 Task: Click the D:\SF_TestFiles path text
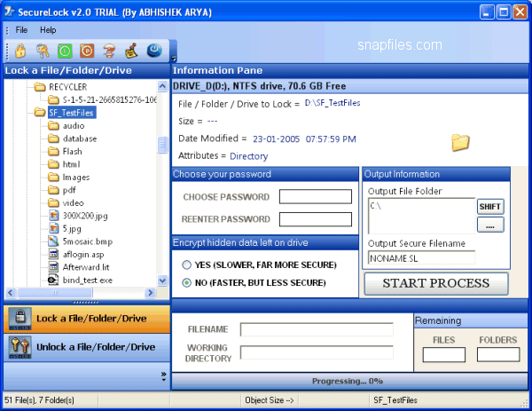(332, 103)
